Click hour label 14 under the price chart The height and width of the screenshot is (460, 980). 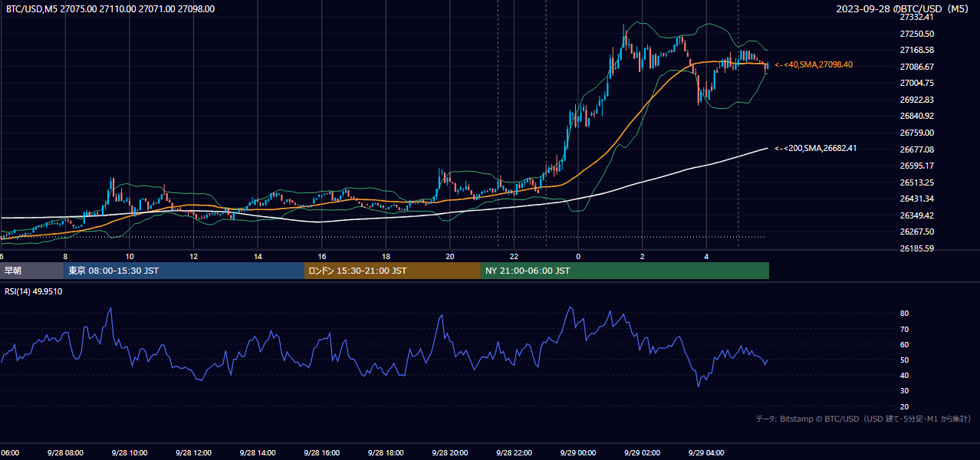click(258, 256)
